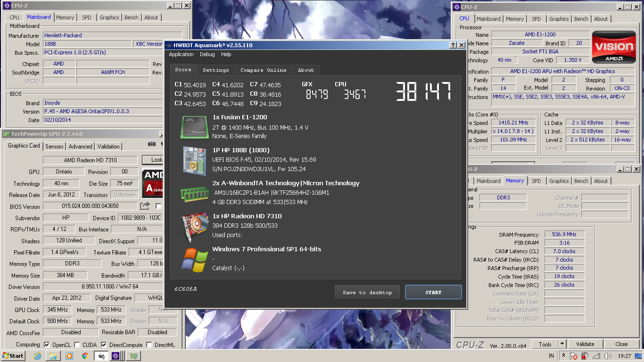Click the 536.9 MHz DRAM Frequency value
Image resolution: width=644 pixels, height=362 pixels.
coord(565,234)
